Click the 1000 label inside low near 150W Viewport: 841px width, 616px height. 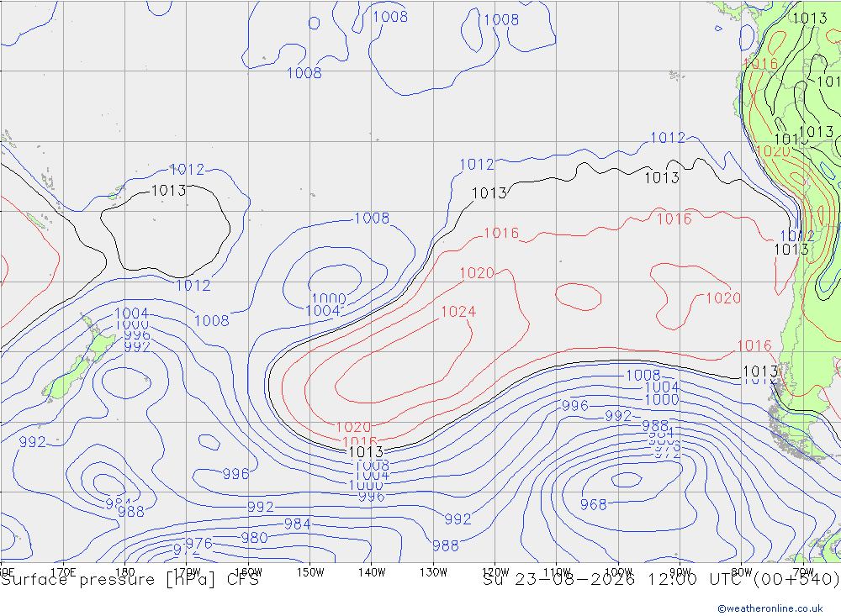click(329, 298)
